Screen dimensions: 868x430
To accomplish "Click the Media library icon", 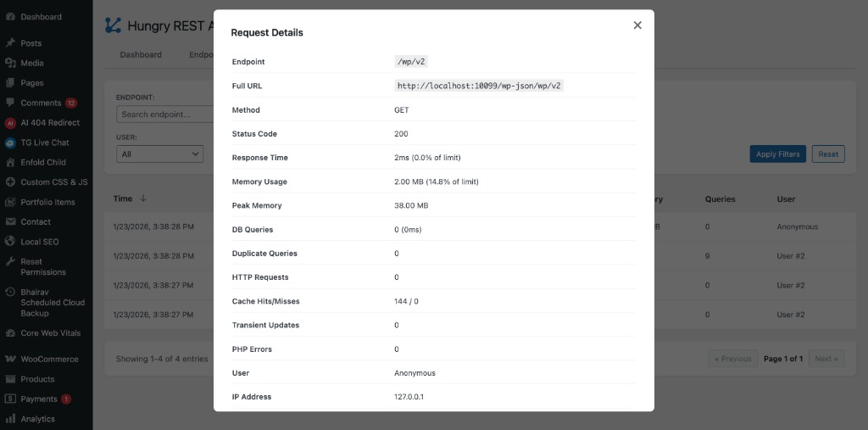I will click(10, 63).
